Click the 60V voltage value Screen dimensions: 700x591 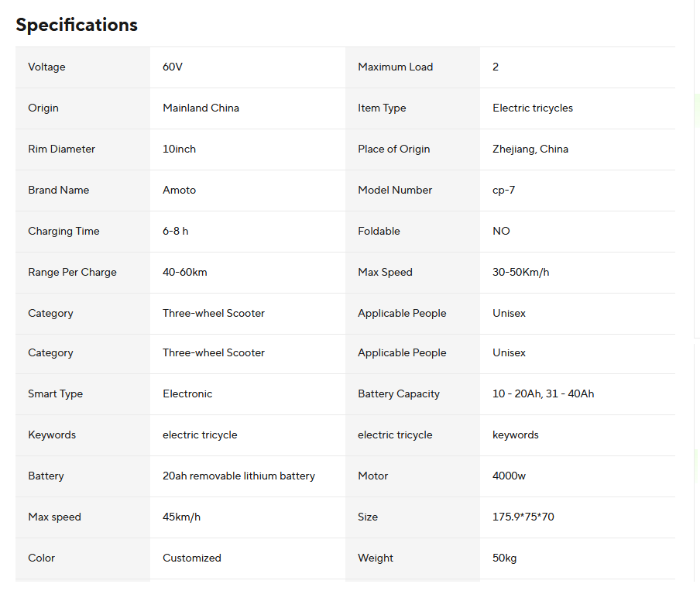pos(173,67)
